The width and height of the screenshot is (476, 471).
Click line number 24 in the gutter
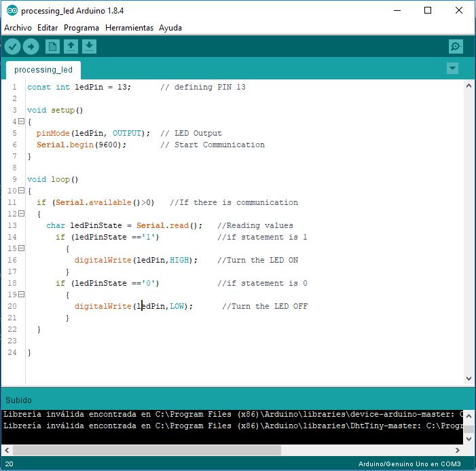point(12,352)
